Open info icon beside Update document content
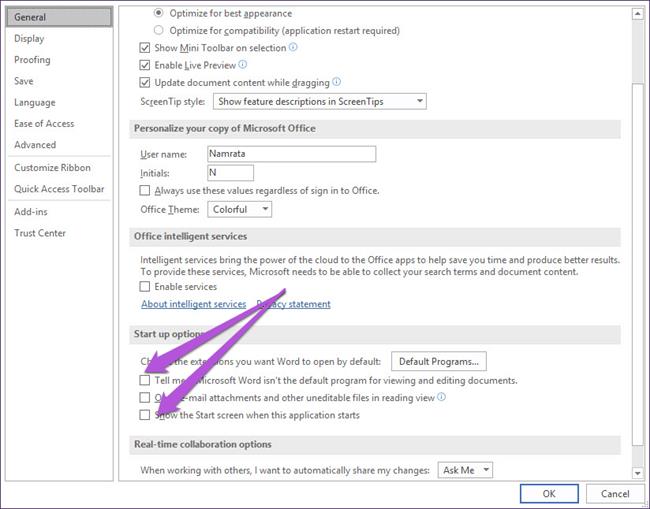650x509 pixels. (x=337, y=82)
